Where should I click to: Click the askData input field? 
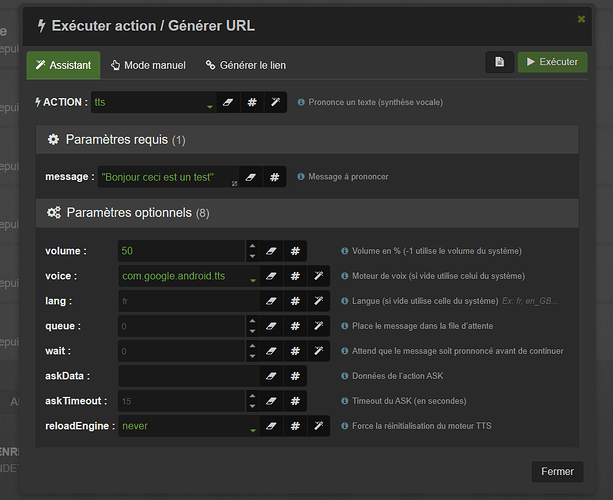pyautogui.click(x=189, y=376)
